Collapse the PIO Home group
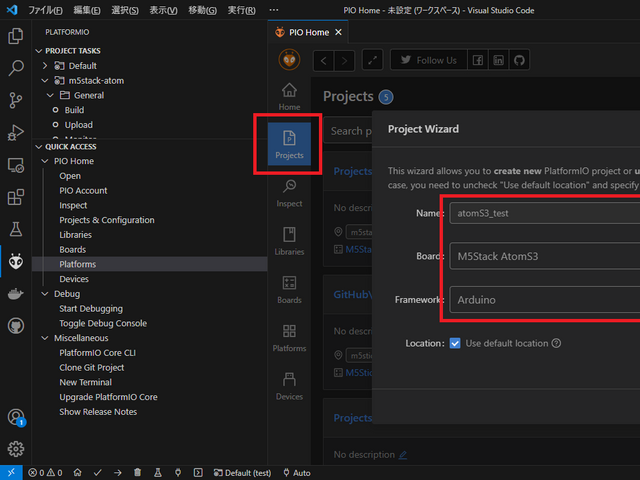Screen dimensions: 640x480 [x=45, y=161]
